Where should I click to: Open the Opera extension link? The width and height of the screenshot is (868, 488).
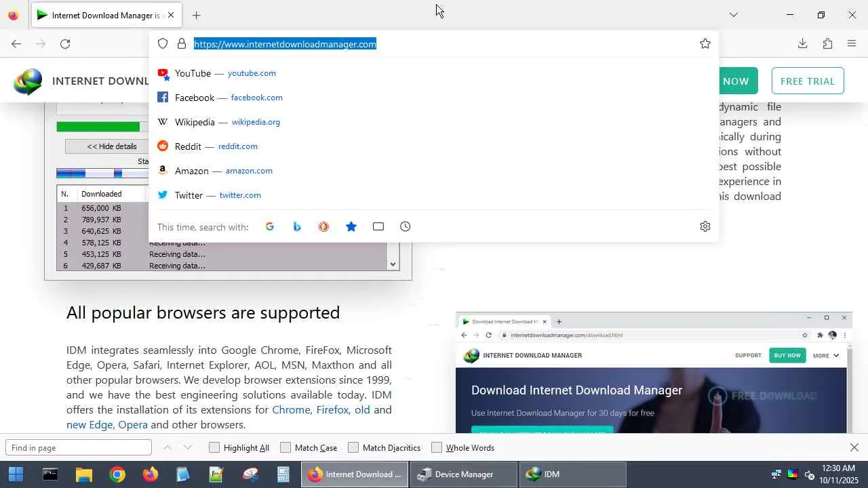pyautogui.click(x=133, y=425)
